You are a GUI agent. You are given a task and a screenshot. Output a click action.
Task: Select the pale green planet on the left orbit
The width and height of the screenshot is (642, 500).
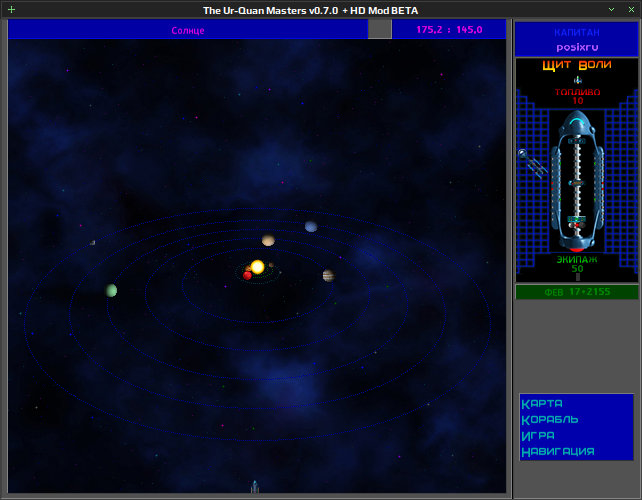pos(111,290)
